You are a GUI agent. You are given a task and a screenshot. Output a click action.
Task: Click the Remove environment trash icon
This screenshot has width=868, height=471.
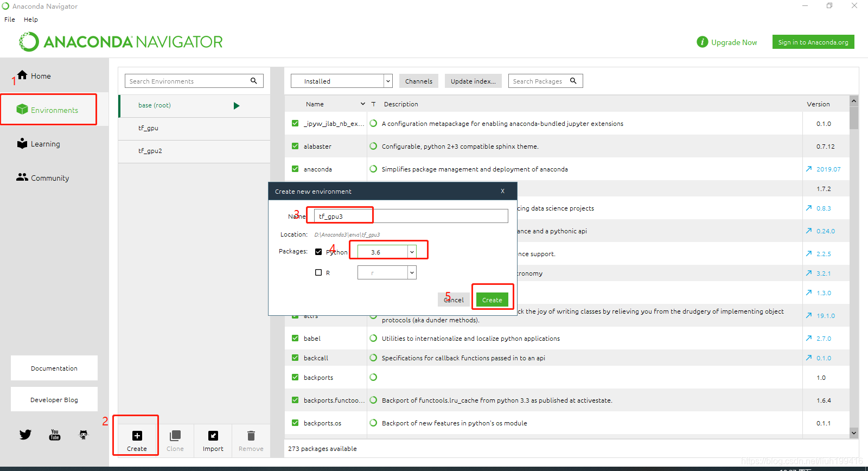251,436
